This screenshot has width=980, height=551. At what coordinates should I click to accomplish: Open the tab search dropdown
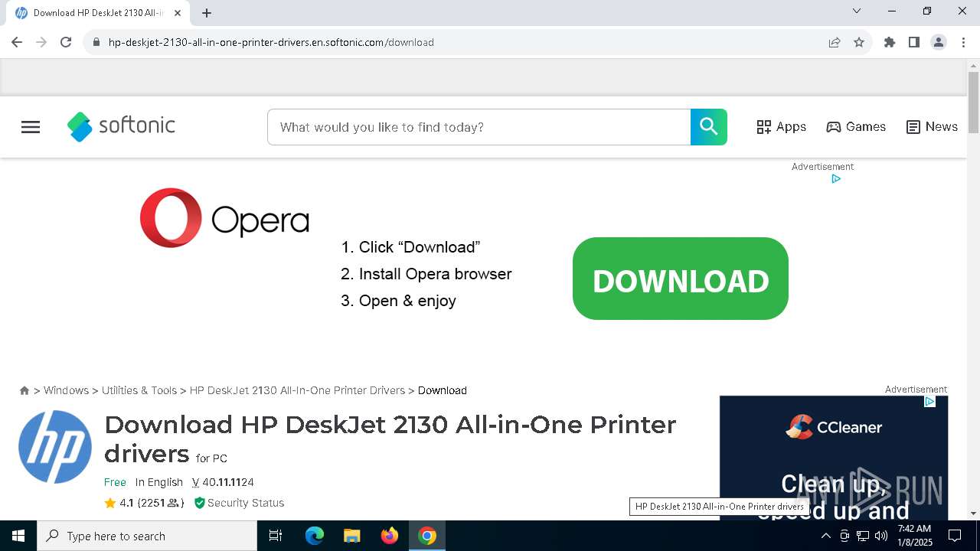pos(857,11)
